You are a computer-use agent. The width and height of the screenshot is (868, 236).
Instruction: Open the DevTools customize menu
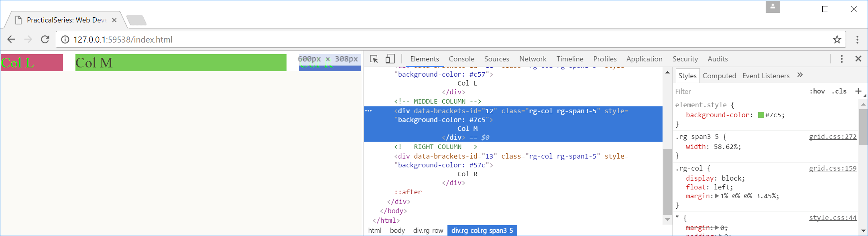coord(842,59)
